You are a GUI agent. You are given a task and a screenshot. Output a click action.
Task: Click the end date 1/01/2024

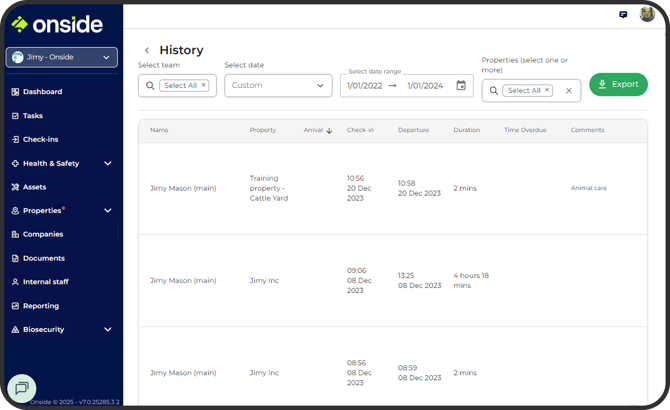425,86
